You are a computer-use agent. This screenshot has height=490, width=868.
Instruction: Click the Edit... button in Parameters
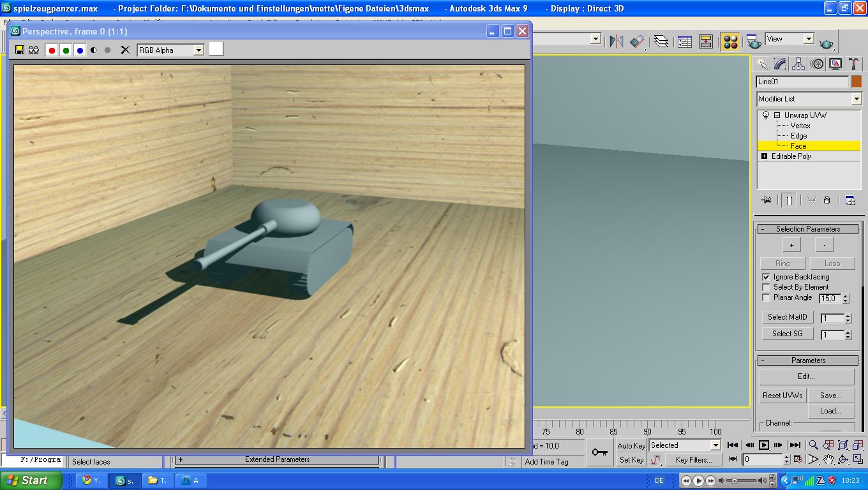pos(806,376)
